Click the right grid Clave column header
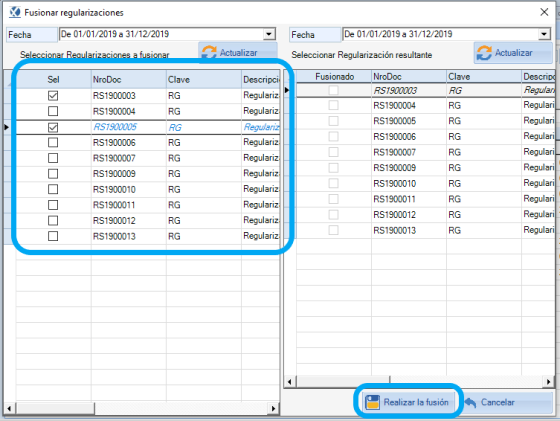This screenshot has width=560, height=421. coord(484,76)
